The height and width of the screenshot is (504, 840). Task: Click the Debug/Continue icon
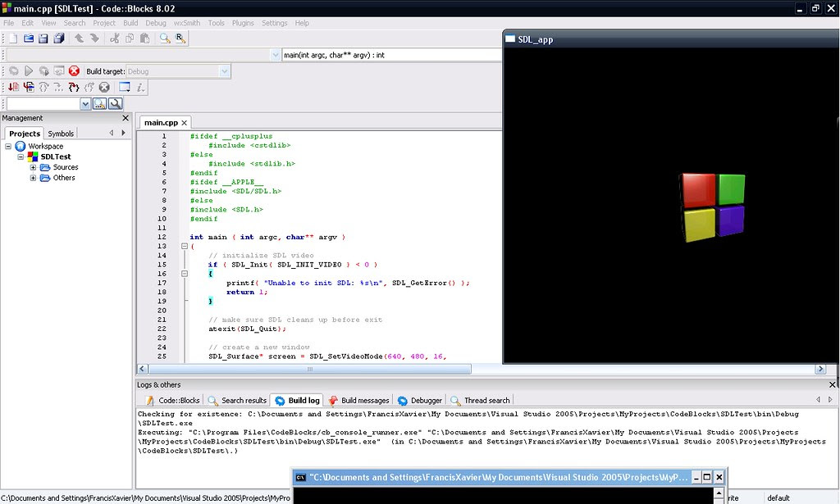pyautogui.click(x=13, y=87)
